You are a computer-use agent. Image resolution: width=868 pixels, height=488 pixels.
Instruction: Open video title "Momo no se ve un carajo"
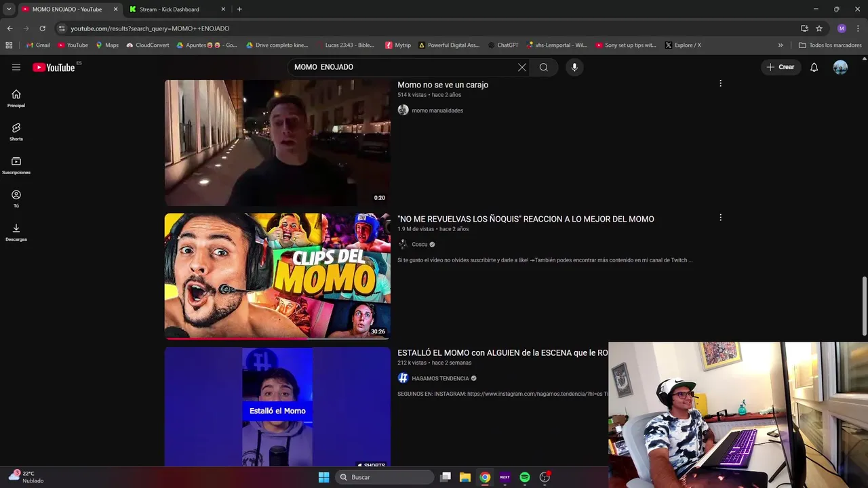443,85
